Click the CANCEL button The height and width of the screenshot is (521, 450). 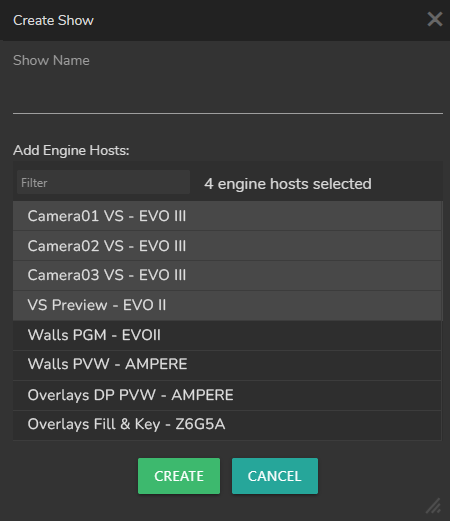coord(275,476)
